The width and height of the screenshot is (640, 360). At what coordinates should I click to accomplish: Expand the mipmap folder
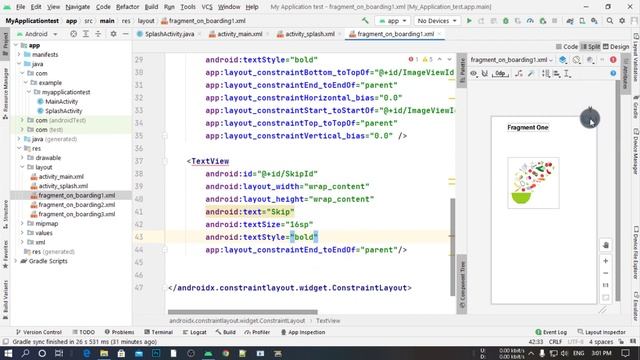click(22, 224)
